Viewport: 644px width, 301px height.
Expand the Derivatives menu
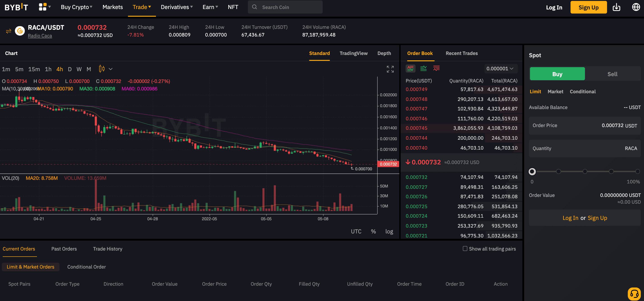pos(176,7)
